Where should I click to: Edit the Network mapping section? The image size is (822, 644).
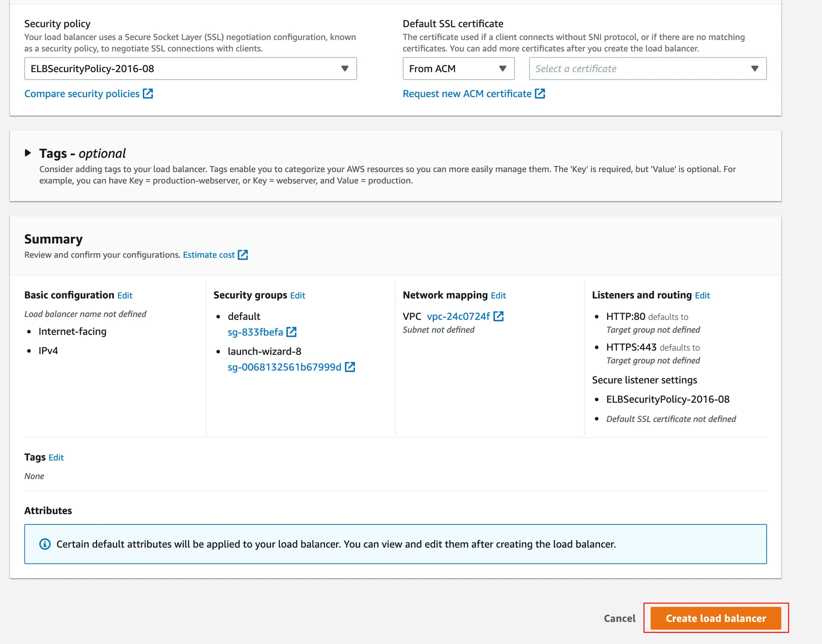tap(498, 295)
